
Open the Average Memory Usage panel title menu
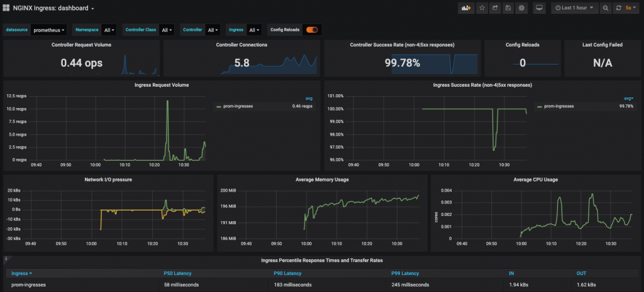pyautogui.click(x=322, y=179)
